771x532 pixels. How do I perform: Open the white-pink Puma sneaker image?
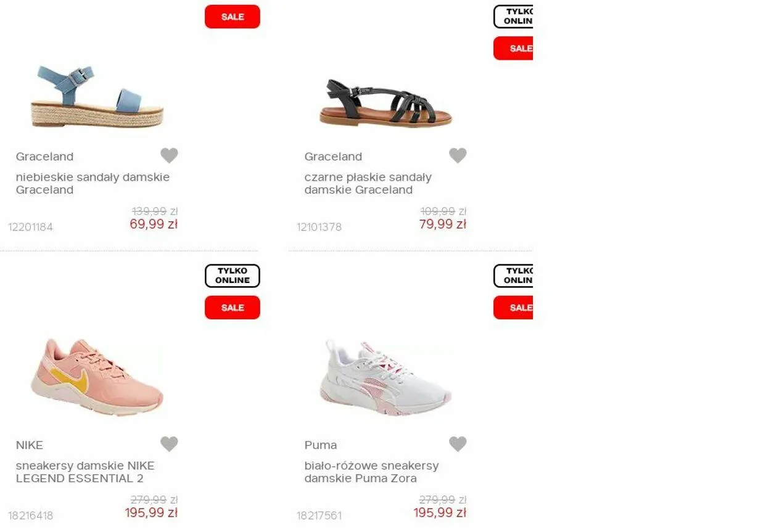[385, 377]
